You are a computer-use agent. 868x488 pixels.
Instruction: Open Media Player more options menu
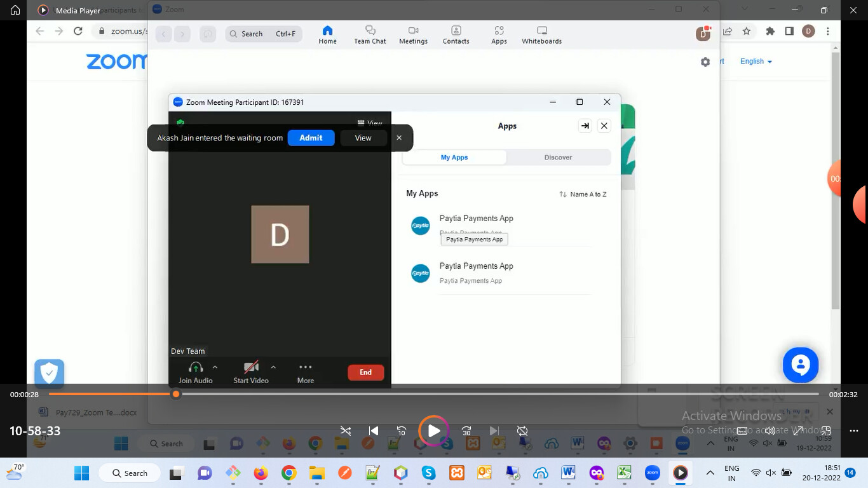853,431
